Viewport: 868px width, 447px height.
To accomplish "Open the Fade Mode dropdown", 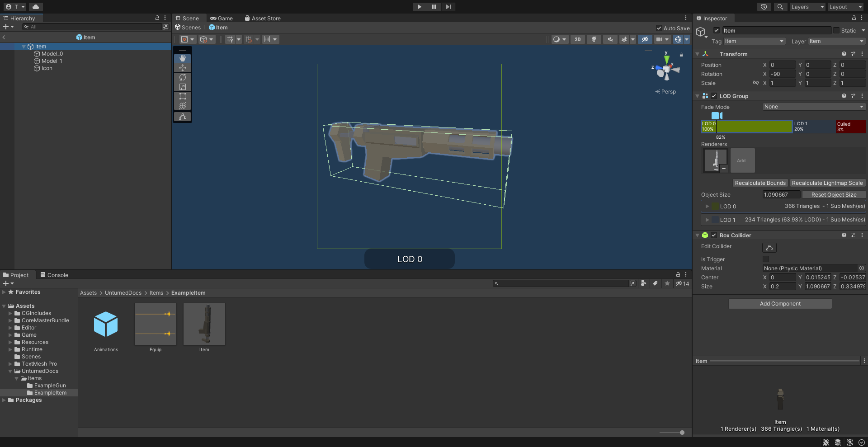I will pos(813,107).
